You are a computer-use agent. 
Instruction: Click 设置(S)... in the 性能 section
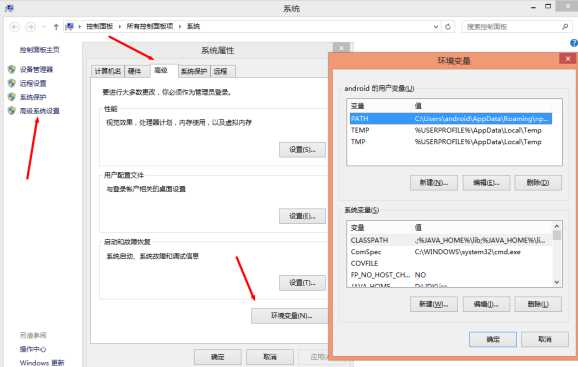pos(302,150)
